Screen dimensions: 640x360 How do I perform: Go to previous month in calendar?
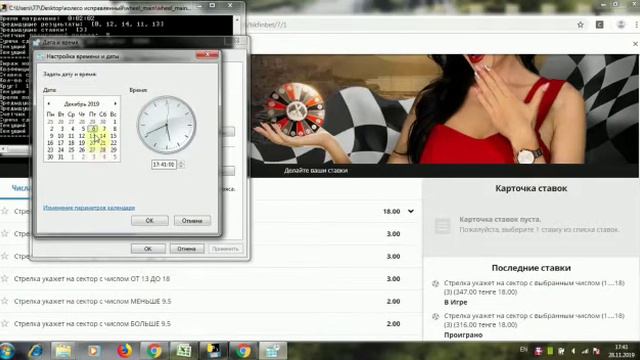pyautogui.click(x=49, y=104)
